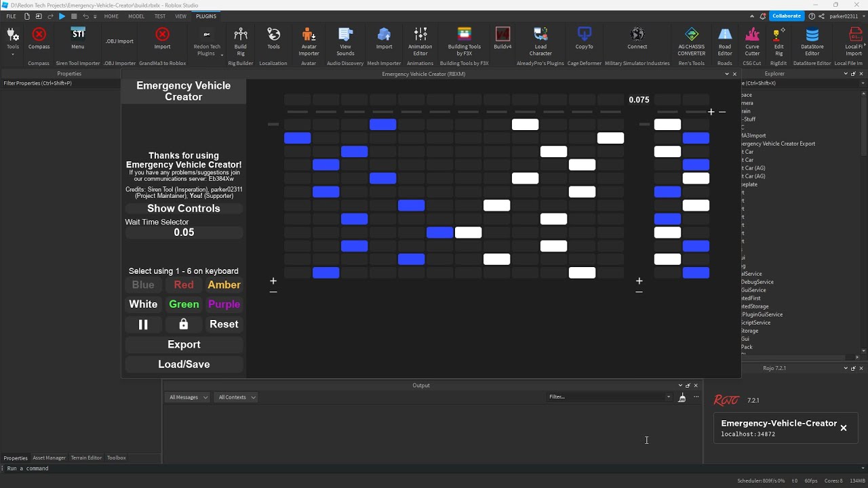Open the Curve Cutter tool
This screenshot has width=868, height=488.
752,42
